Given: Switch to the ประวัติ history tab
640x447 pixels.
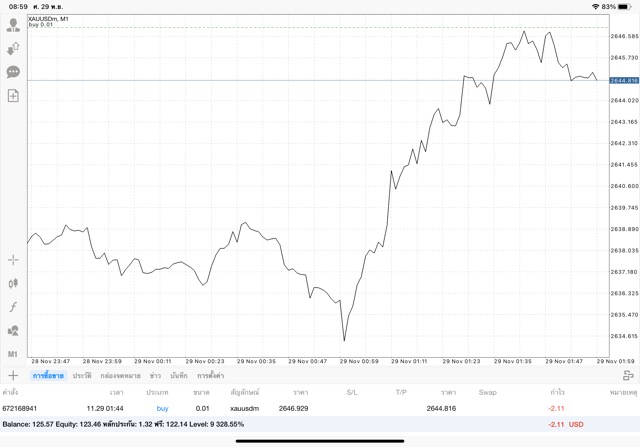Looking at the screenshot, I should coord(81,375).
